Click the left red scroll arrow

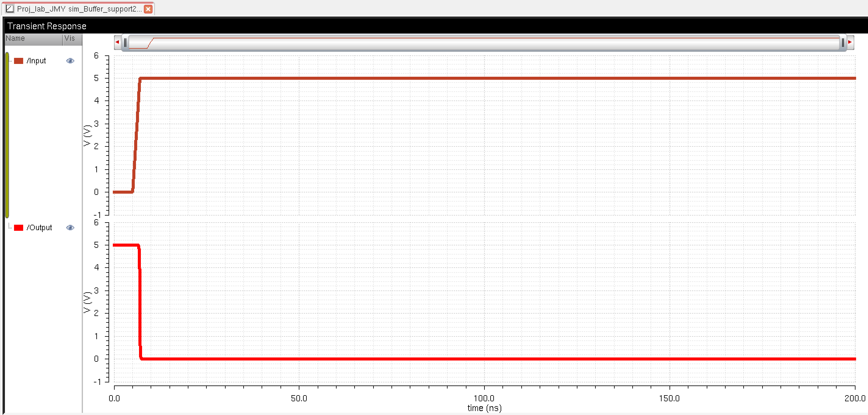point(117,42)
